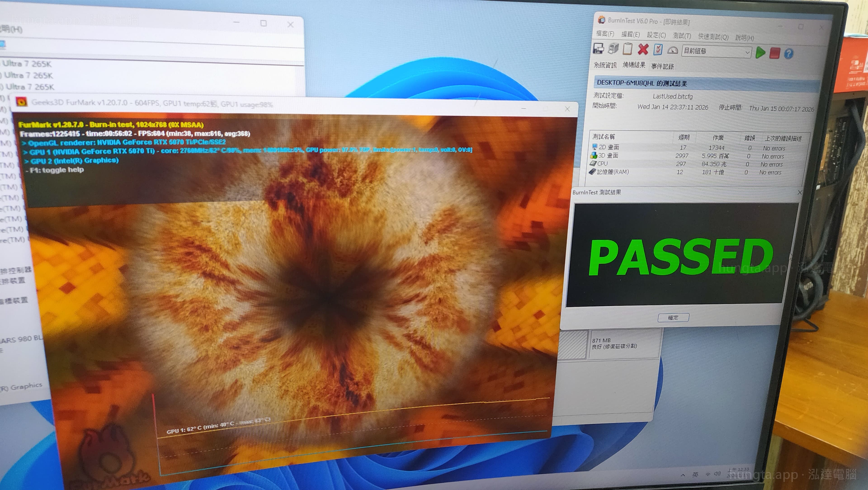Viewport: 868px width, 490px height.
Task: Open test selection checklist icon in BurnInTest
Action: (658, 50)
